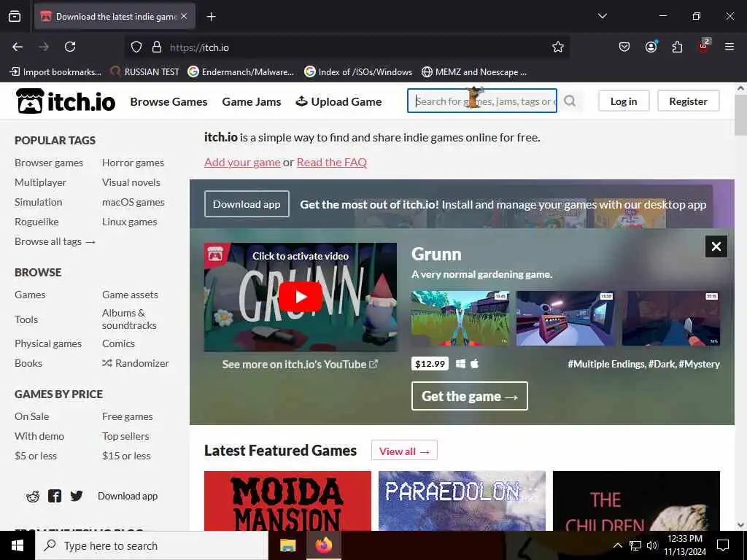
Task: Select Horror games tag
Action: (x=133, y=163)
